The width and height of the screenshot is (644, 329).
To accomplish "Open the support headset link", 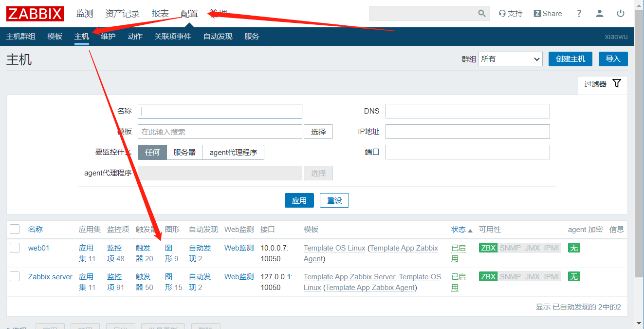I will click(510, 14).
